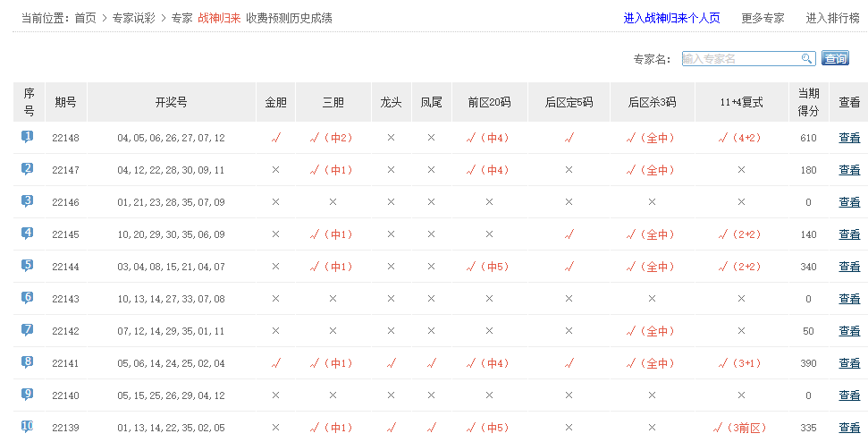Type in the expert name search field
868x442 pixels.
pos(740,58)
